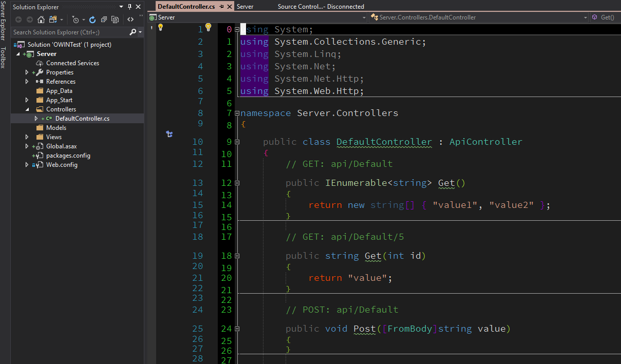Click the class inheritance margin glyph near DefaultController
The height and width of the screenshot is (364, 621).
pos(170,135)
